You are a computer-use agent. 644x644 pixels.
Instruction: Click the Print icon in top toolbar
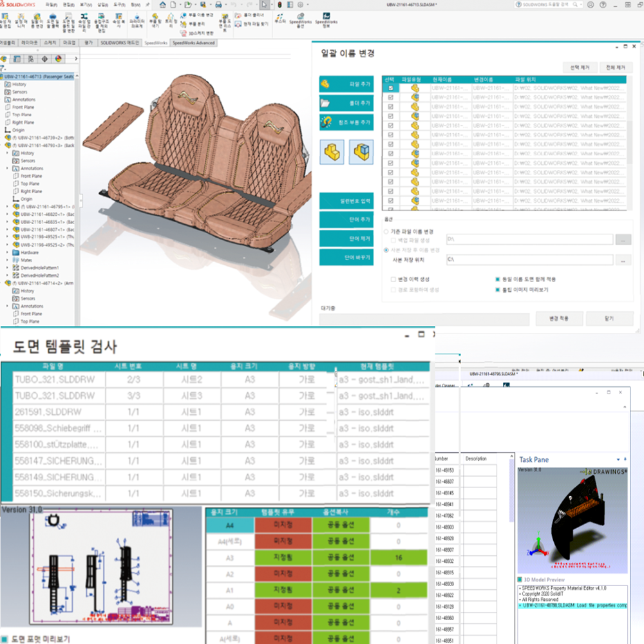point(219,5)
